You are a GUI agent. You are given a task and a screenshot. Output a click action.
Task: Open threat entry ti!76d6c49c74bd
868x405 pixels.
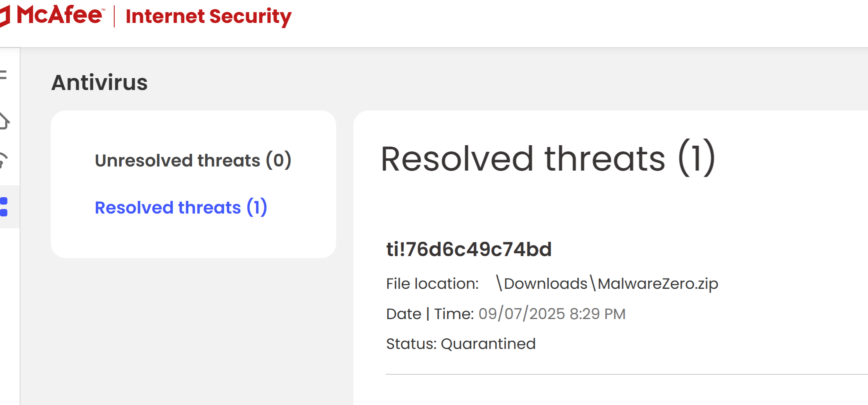[x=469, y=249]
